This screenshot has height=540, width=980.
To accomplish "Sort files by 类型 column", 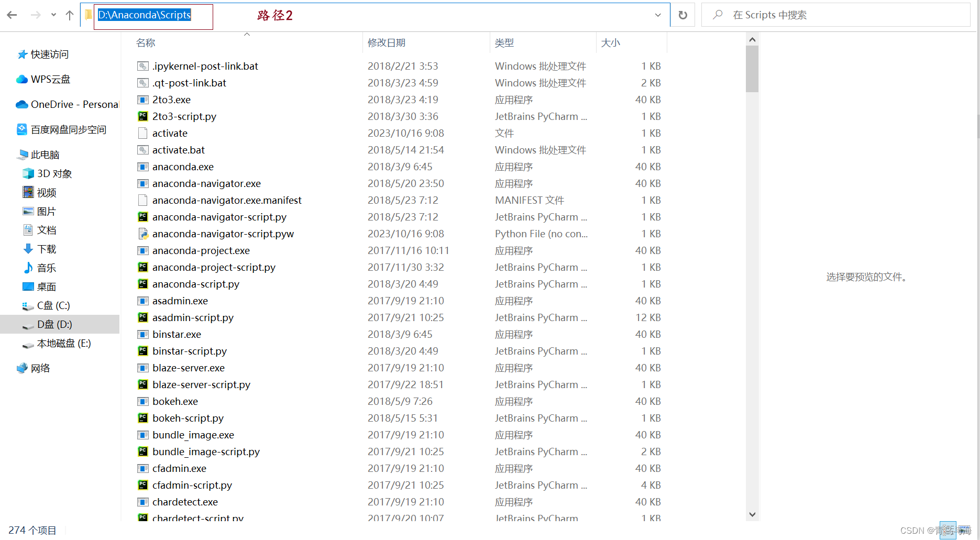I will tap(504, 43).
